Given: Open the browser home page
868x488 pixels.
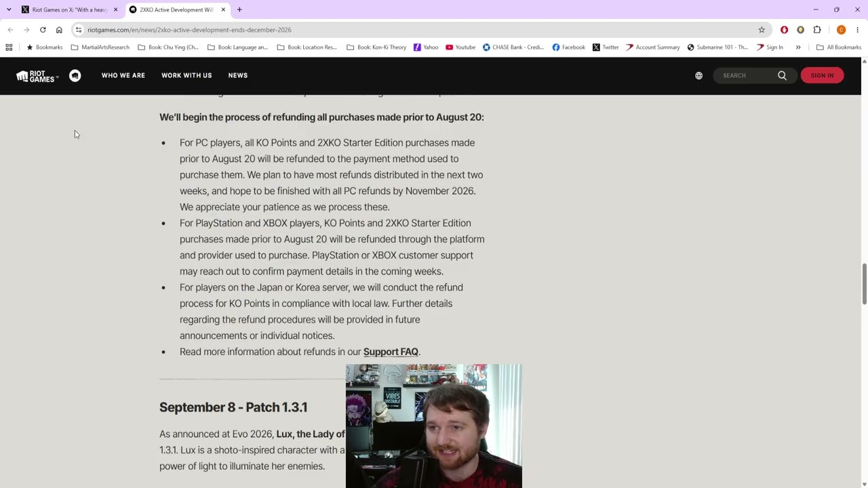Looking at the screenshot, I should coord(59,30).
